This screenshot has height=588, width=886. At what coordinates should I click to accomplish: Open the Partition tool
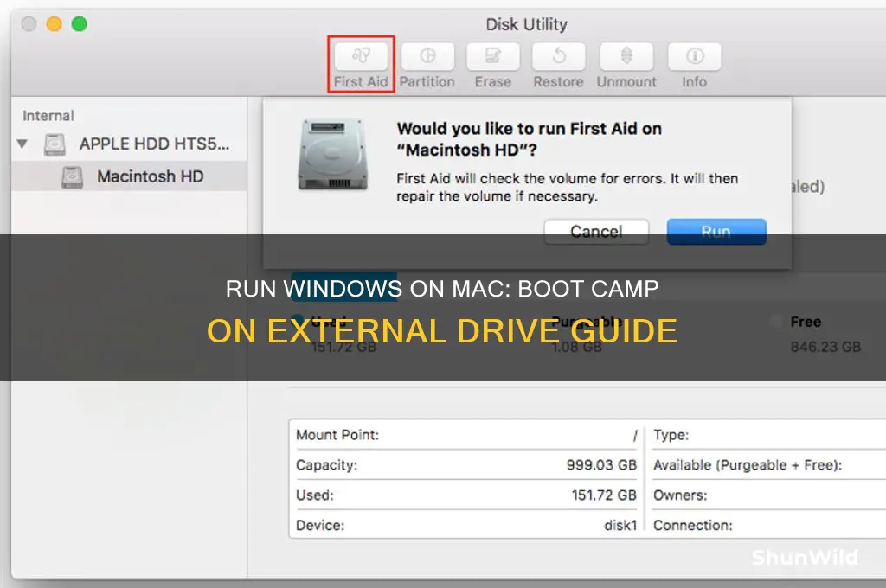[427, 56]
